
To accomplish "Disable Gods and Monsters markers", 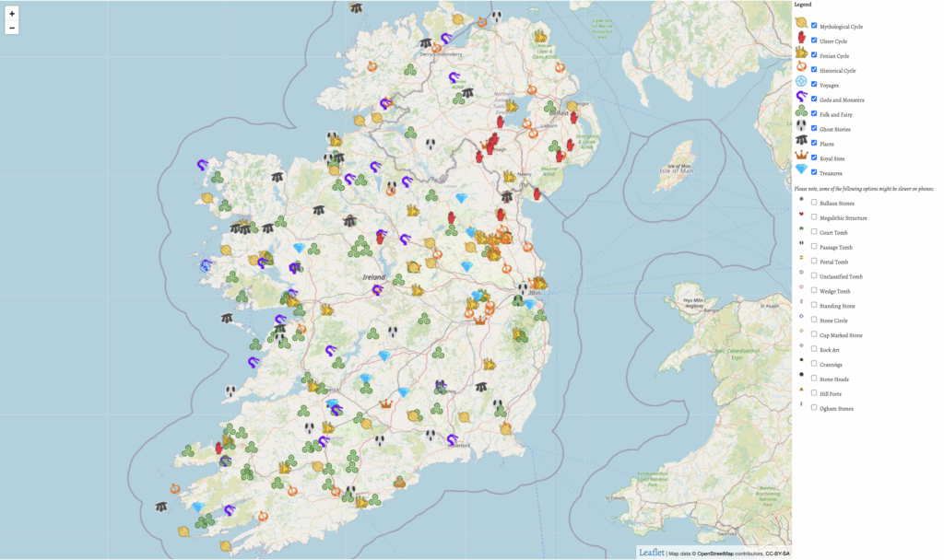I will [814, 99].
